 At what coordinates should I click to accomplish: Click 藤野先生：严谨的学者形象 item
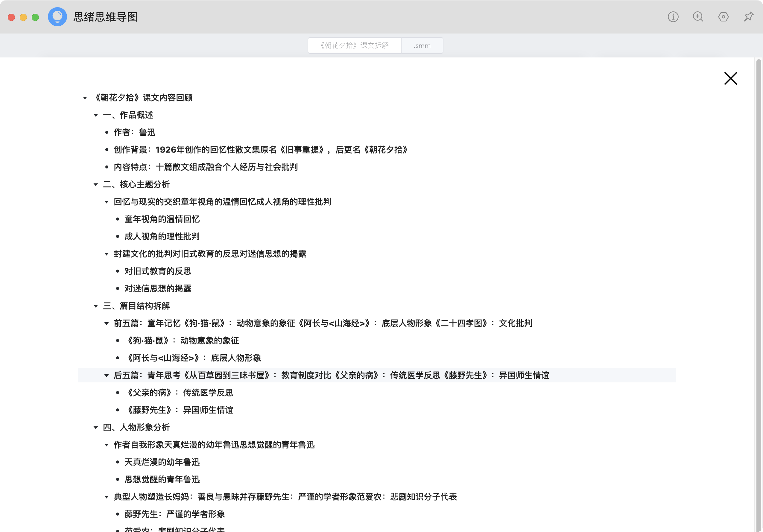175,514
